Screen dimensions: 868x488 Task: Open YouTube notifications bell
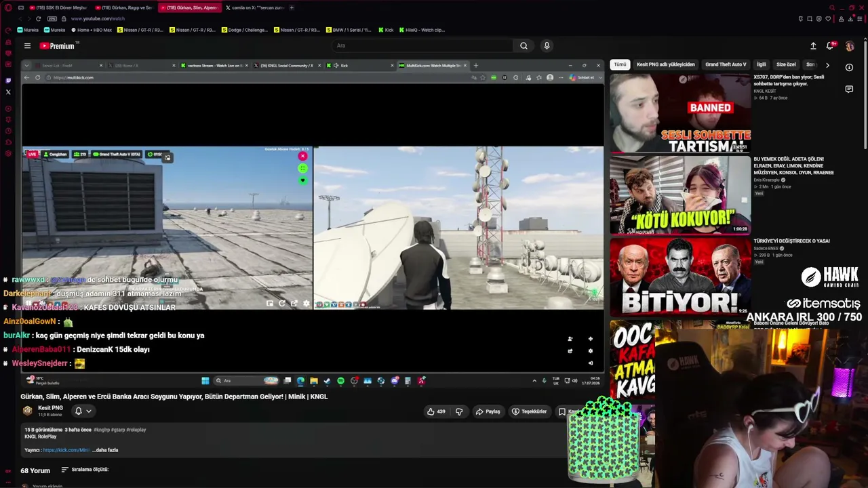point(830,46)
